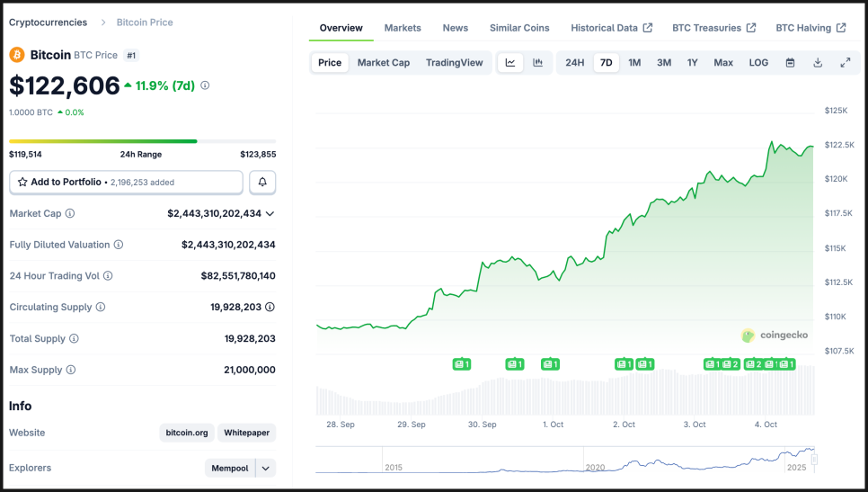The width and height of the screenshot is (868, 492).
Task: Click the 24h Range price bar
Action: 142,141
